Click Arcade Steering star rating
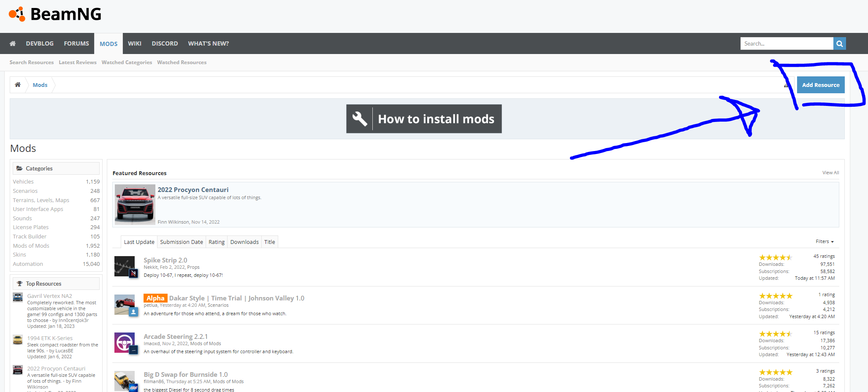This screenshot has height=392, width=868. 776,333
